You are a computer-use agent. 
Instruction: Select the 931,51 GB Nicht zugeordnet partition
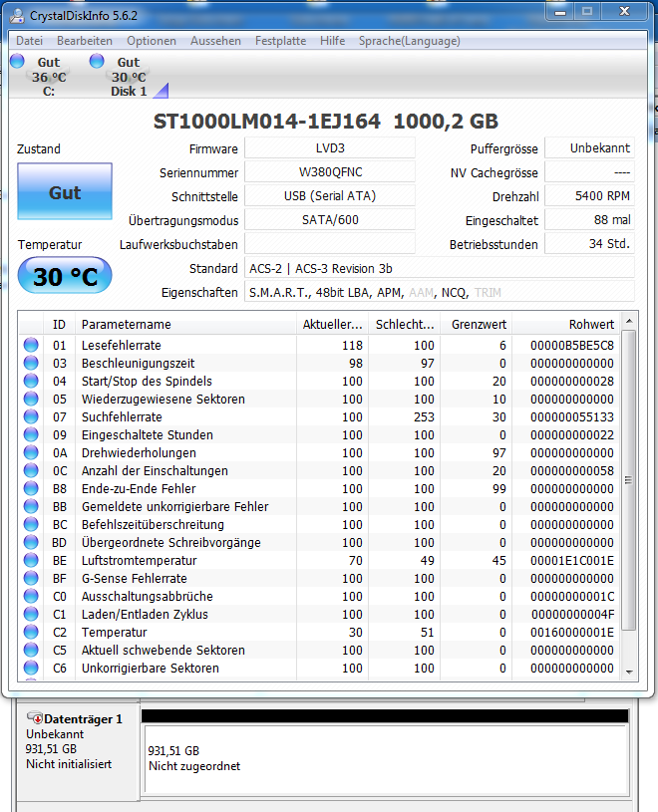386,758
